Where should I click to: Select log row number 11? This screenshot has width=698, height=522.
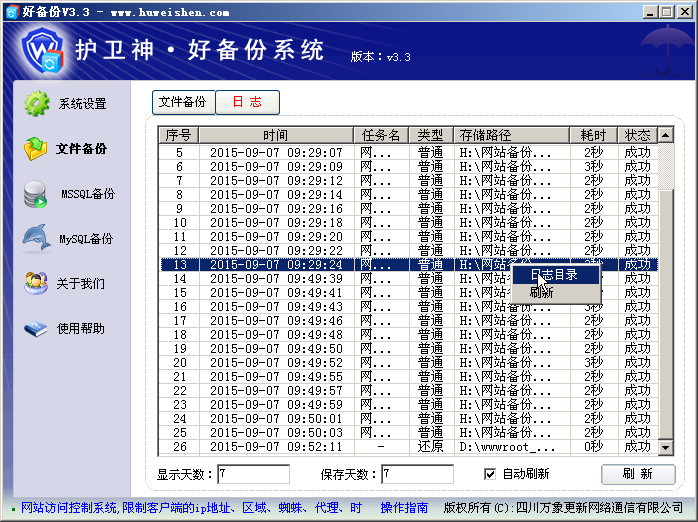409,237
